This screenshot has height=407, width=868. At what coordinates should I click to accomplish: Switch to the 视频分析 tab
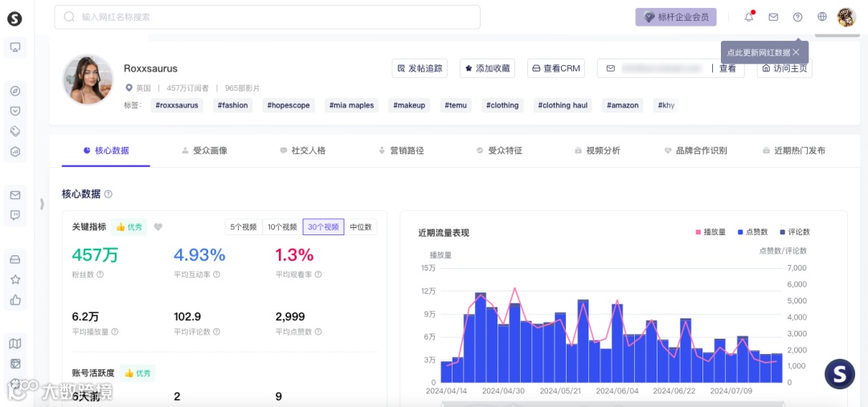[x=597, y=150]
